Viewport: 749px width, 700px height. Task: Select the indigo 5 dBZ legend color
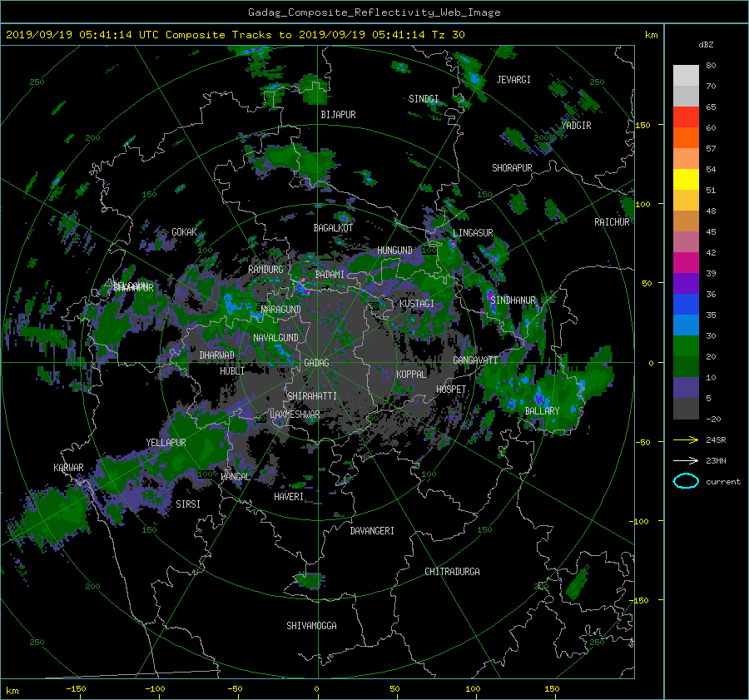pos(686,388)
